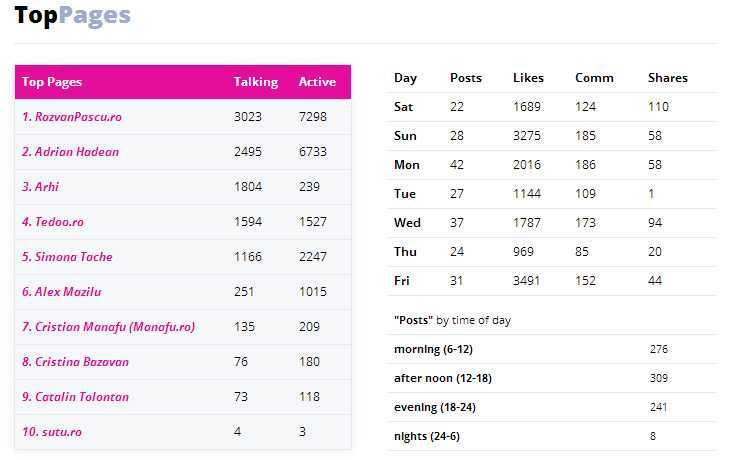
Task: Click the Active column header
Action: (x=317, y=82)
